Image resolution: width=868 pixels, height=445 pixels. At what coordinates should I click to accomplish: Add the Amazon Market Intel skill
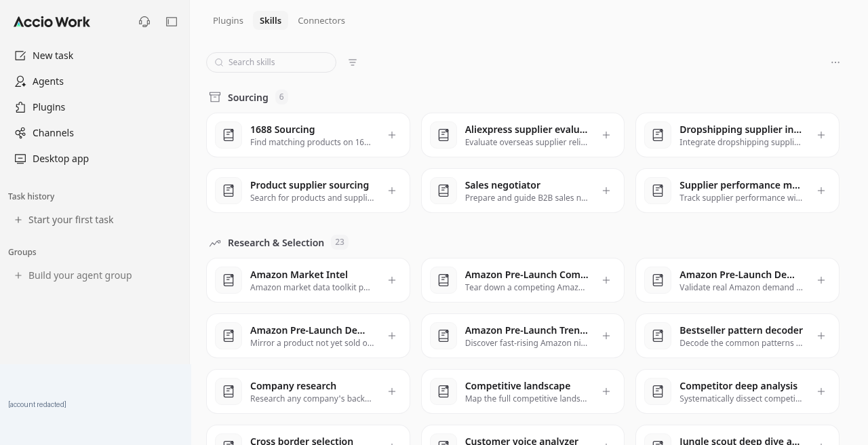click(392, 280)
